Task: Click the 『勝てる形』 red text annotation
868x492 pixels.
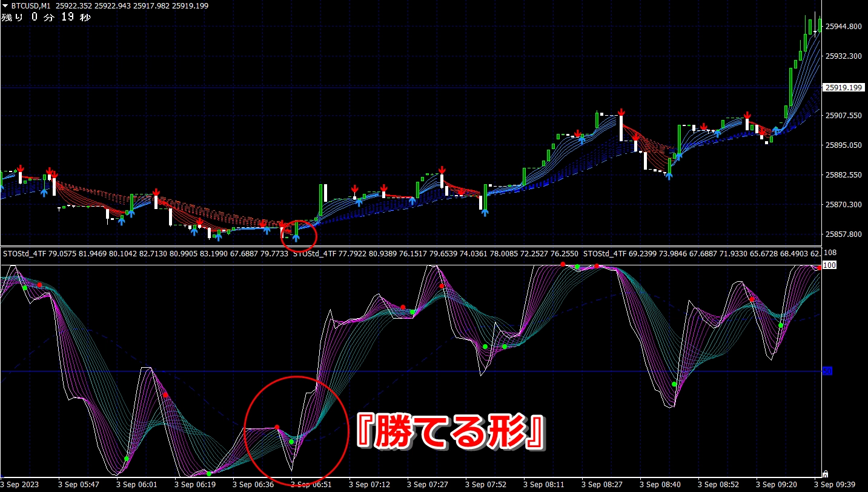Action: point(451,432)
